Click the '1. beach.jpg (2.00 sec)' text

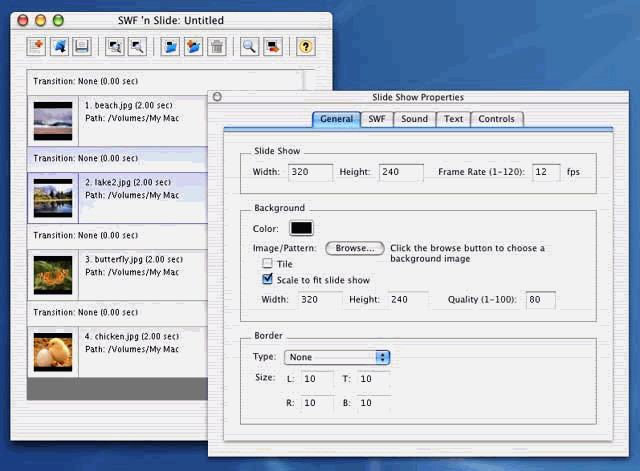pyautogui.click(x=129, y=105)
